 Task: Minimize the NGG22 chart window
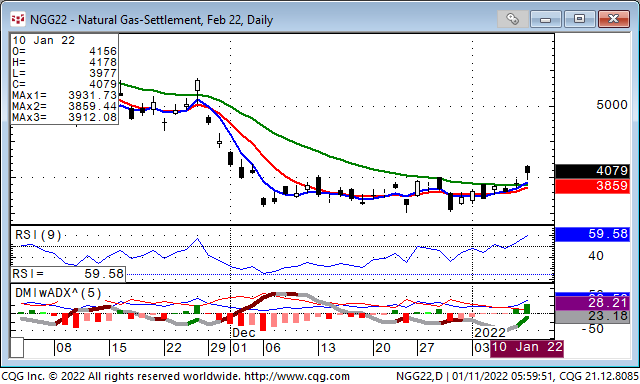pos(545,19)
